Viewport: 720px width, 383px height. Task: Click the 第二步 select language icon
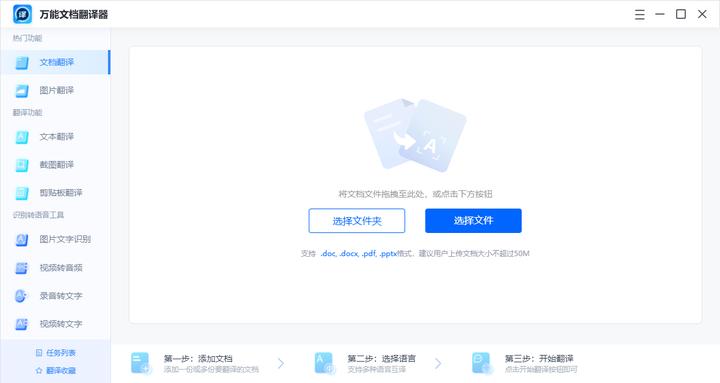(325, 363)
